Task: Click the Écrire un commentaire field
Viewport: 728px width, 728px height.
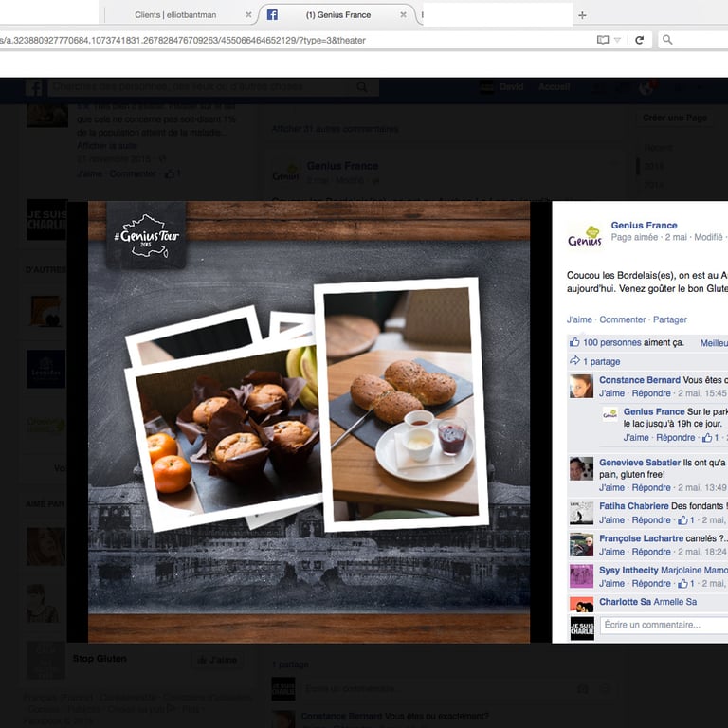Action: [x=664, y=625]
